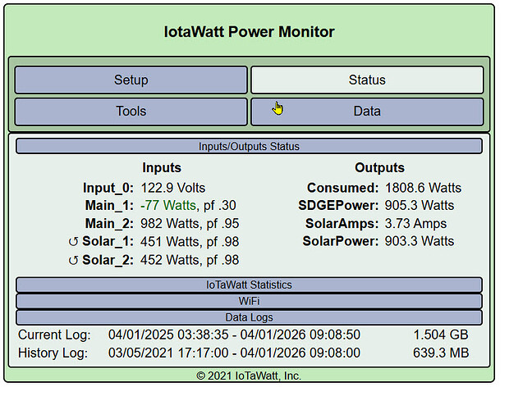Click the SolarAmps output label
Screen dimensions: 532x410
click(x=342, y=224)
